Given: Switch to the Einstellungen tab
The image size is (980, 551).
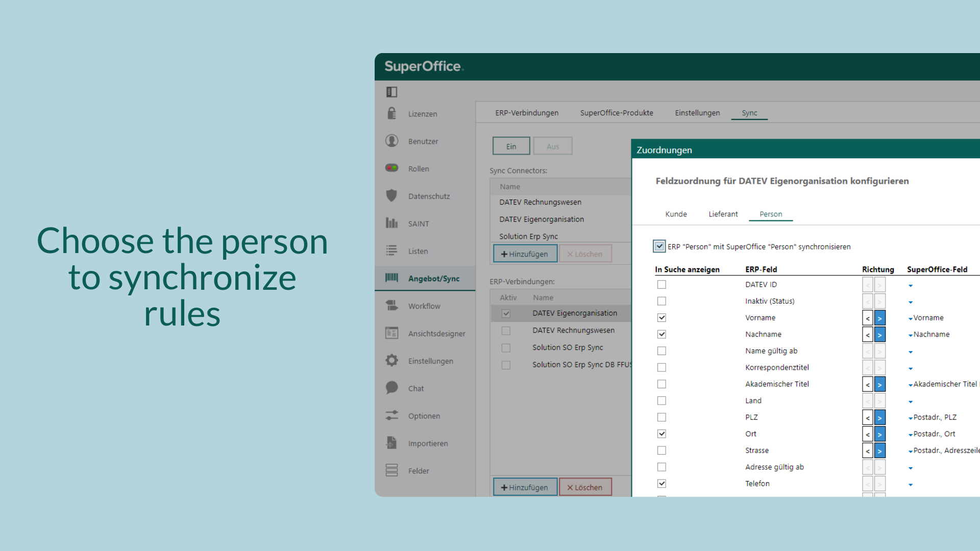Looking at the screenshot, I should [x=697, y=113].
